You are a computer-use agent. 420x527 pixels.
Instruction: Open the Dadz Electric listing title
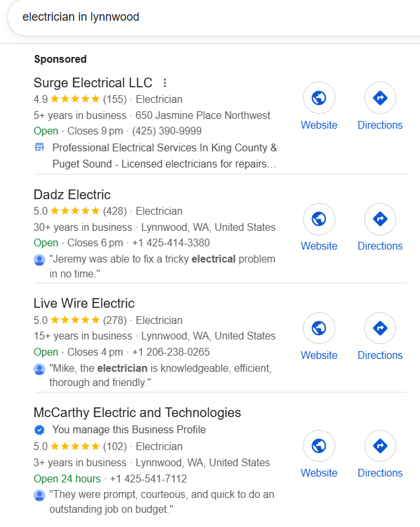(x=72, y=195)
